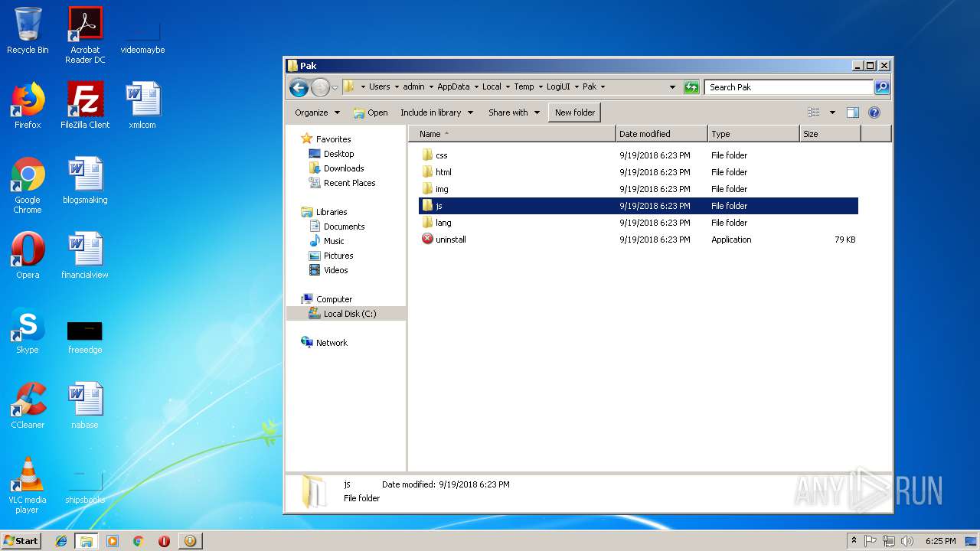980x551 pixels.
Task: Select CCleaner desktop shortcut
Action: pyautogui.click(x=28, y=406)
